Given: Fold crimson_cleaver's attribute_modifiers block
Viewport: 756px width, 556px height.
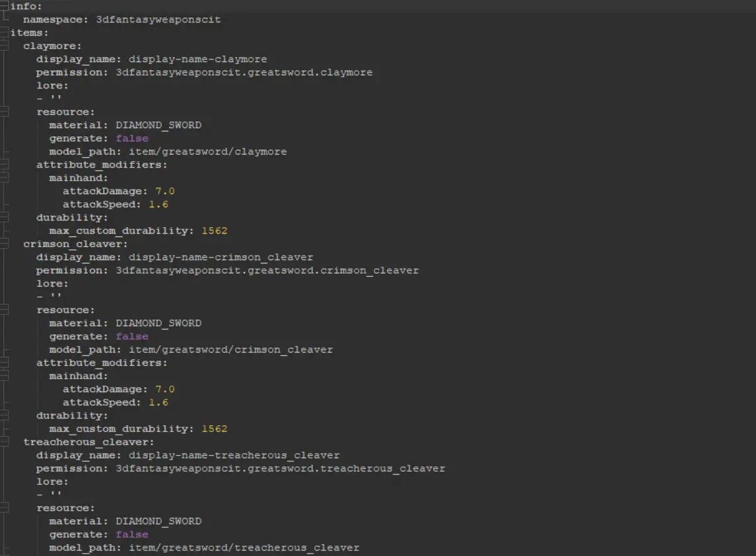Looking at the screenshot, I should [x=4, y=363].
